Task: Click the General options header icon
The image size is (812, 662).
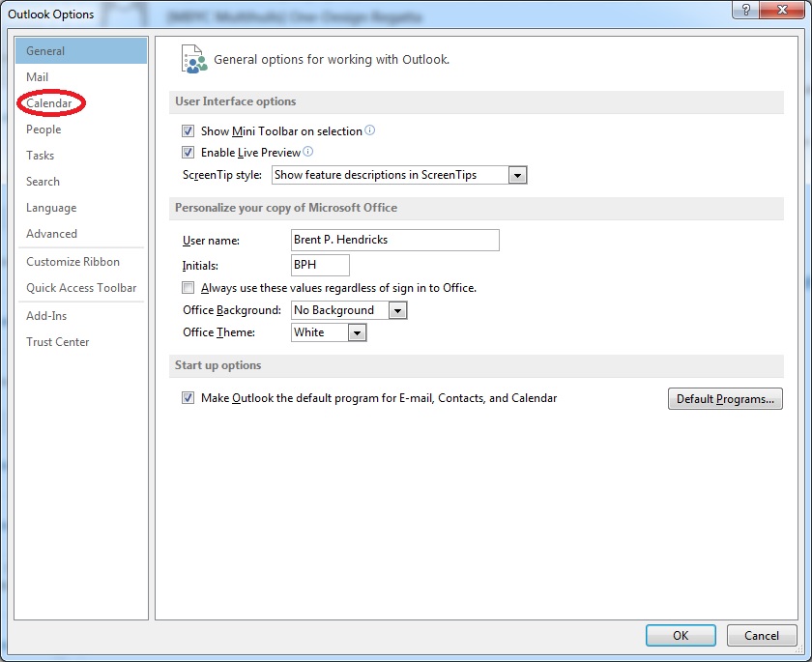Action: [193, 59]
